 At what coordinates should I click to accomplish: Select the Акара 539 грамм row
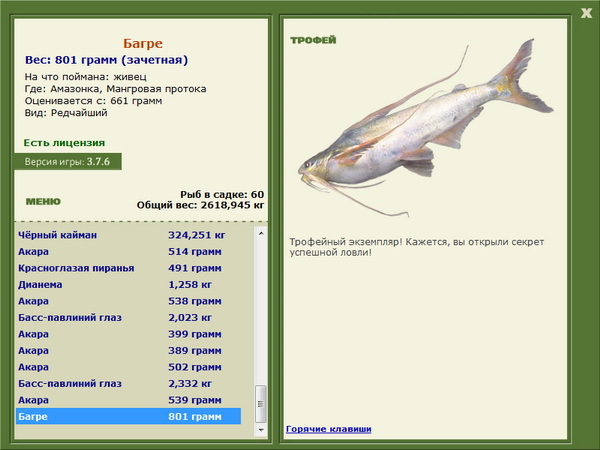click(129, 399)
